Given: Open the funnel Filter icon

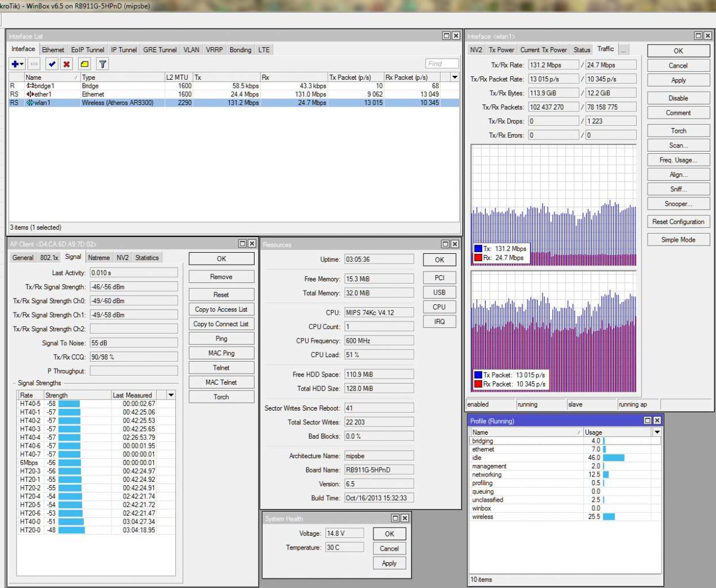Looking at the screenshot, I should click(102, 64).
